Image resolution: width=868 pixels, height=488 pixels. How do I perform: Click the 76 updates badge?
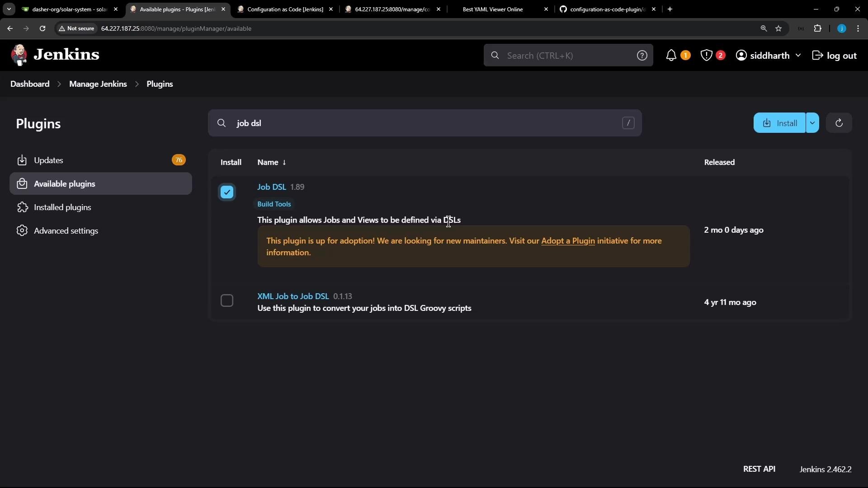(x=179, y=160)
